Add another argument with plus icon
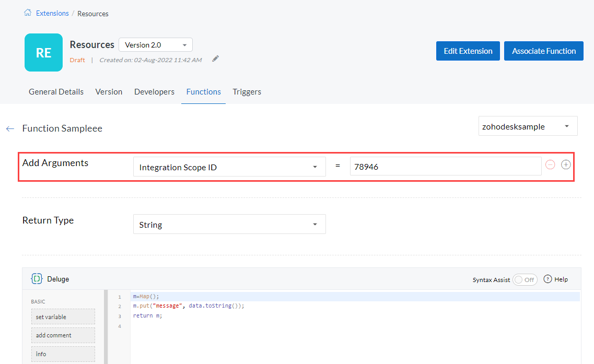 tap(566, 165)
